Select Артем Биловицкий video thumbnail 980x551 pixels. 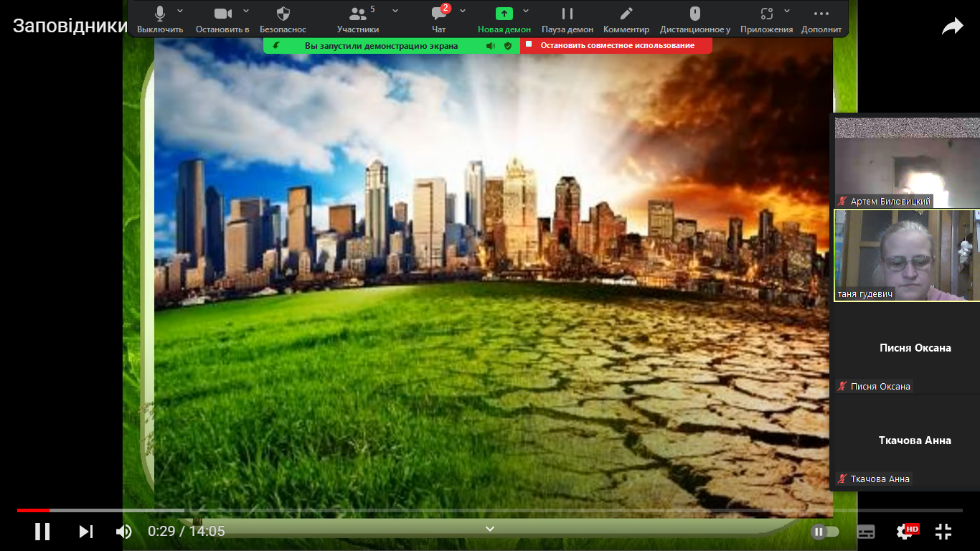click(907, 163)
